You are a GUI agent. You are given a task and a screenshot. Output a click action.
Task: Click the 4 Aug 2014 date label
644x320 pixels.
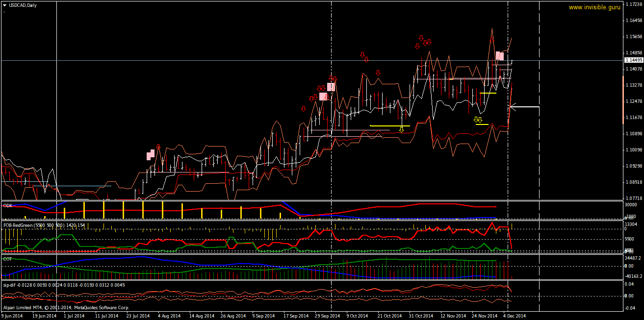point(170,316)
